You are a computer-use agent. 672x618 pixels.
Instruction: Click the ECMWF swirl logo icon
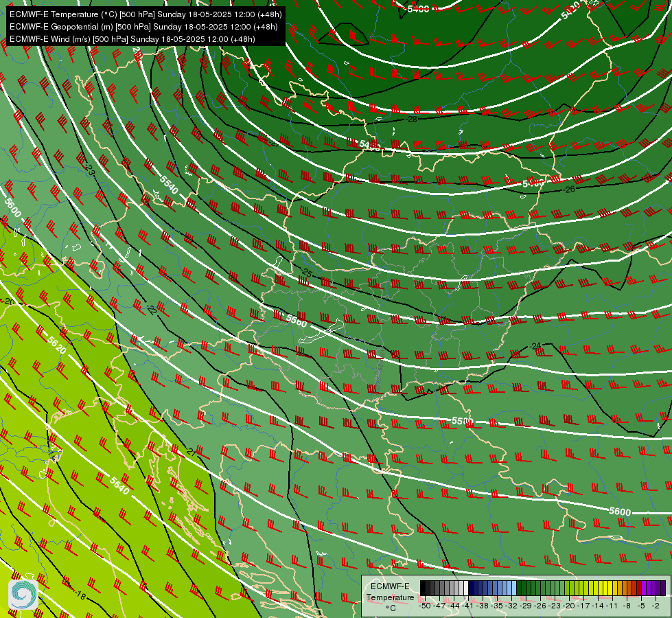23,594
